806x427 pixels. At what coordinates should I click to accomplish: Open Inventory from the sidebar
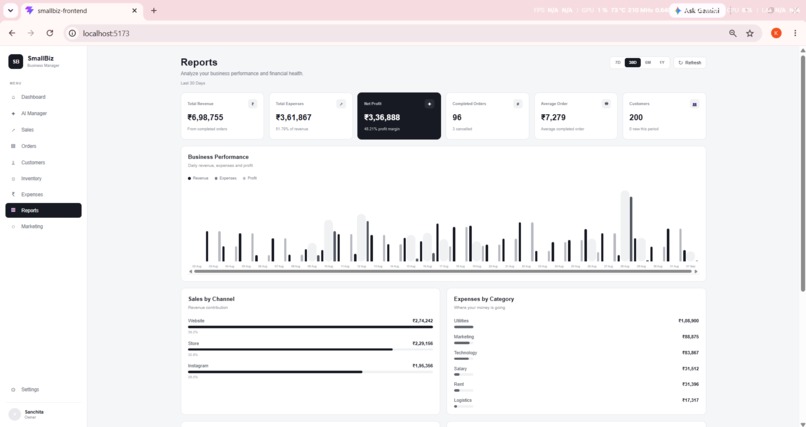pyautogui.click(x=43, y=179)
